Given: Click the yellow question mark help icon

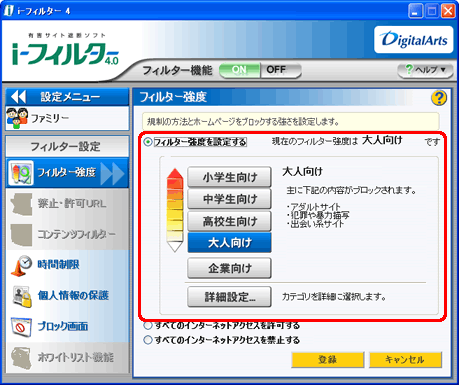Looking at the screenshot, I should (x=439, y=98).
